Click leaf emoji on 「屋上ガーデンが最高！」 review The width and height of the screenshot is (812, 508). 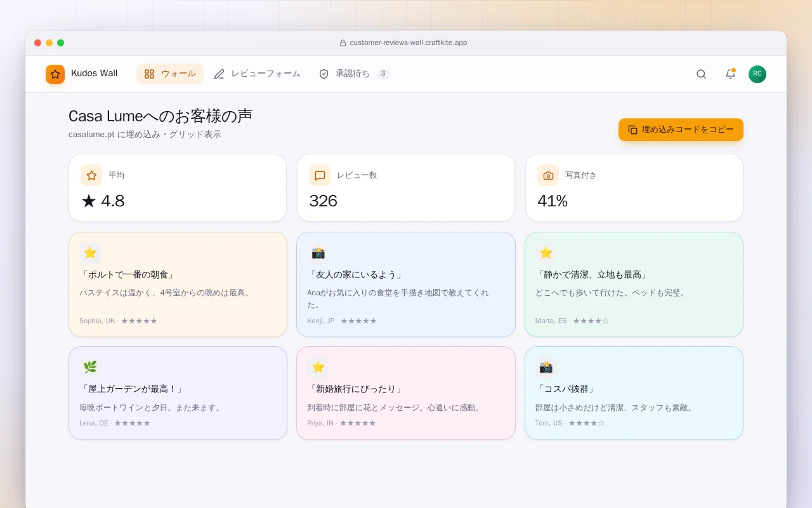coord(90,368)
